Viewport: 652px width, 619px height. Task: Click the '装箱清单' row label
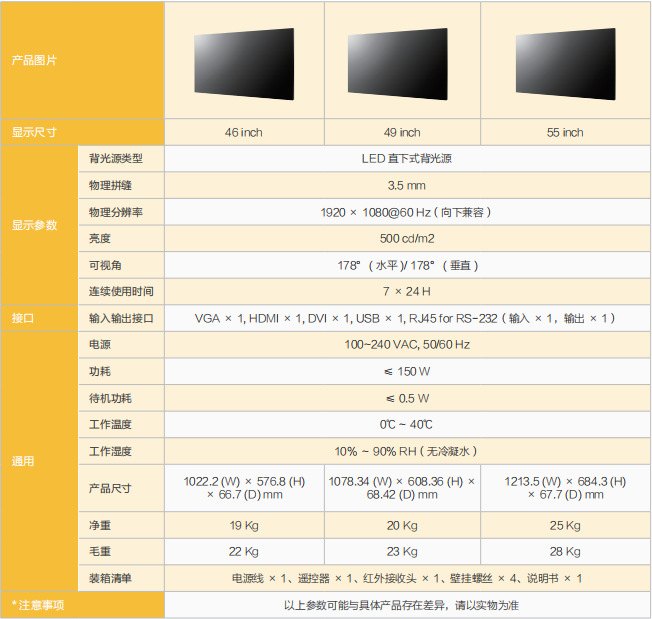tap(121, 578)
